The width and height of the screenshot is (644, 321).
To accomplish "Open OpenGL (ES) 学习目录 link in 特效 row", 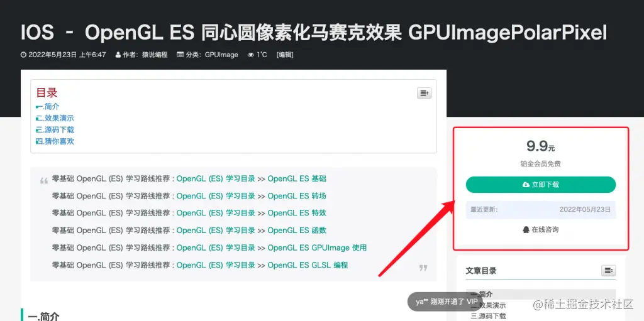I will coord(216,213).
